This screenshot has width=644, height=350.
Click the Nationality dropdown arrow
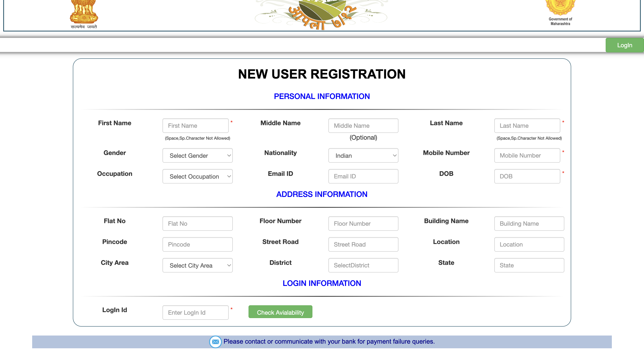tap(392, 155)
